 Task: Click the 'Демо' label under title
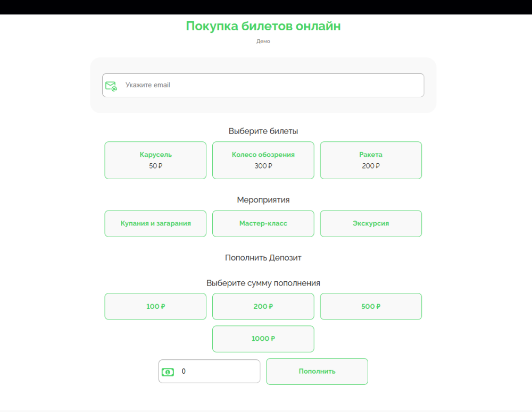click(263, 41)
